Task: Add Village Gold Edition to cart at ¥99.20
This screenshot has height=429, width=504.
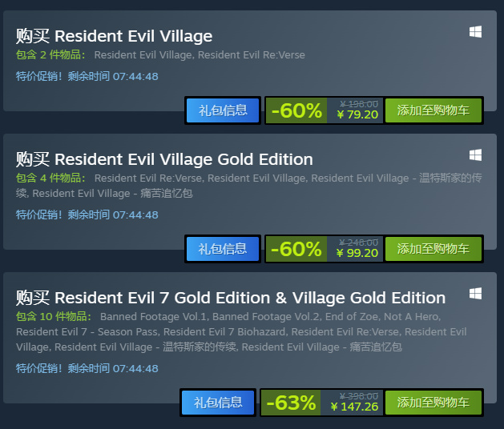Action: click(x=433, y=249)
